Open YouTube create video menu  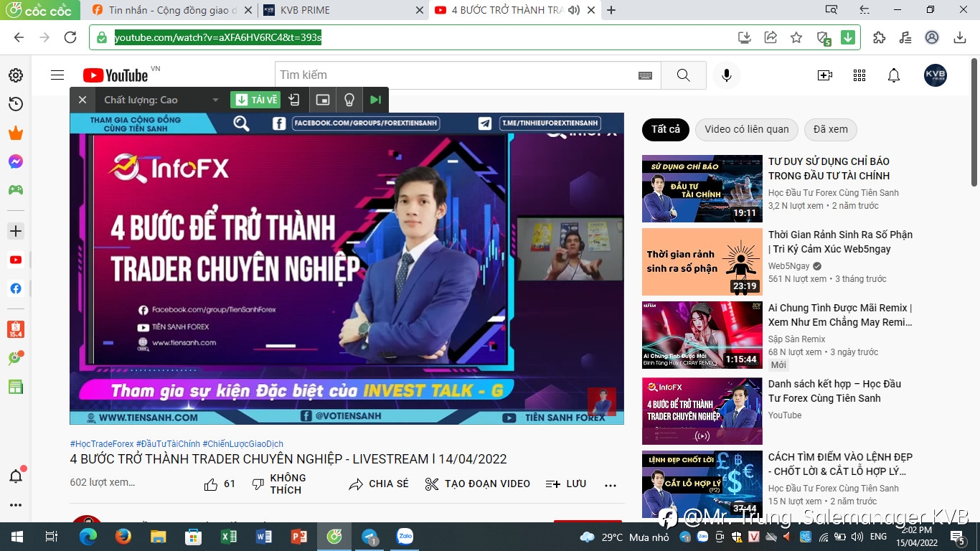pos(825,75)
